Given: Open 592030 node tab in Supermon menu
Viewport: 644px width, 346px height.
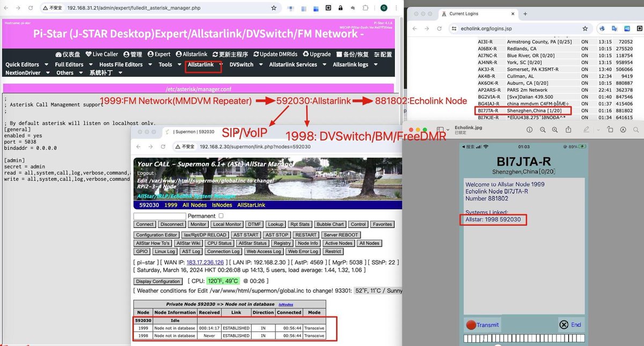Looking at the screenshot, I should [148, 205].
